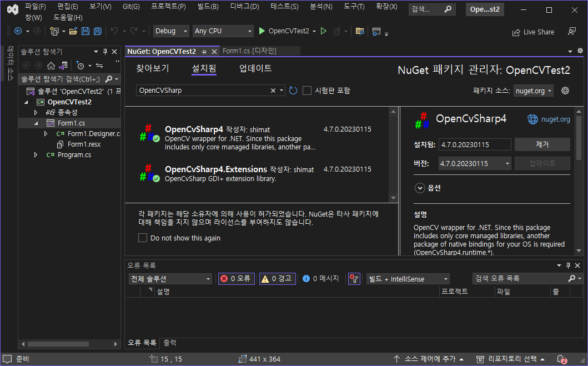This screenshot has height=366, width=588.
Task: Open the package source nuget.org dropdown
Action: point(533,91)
